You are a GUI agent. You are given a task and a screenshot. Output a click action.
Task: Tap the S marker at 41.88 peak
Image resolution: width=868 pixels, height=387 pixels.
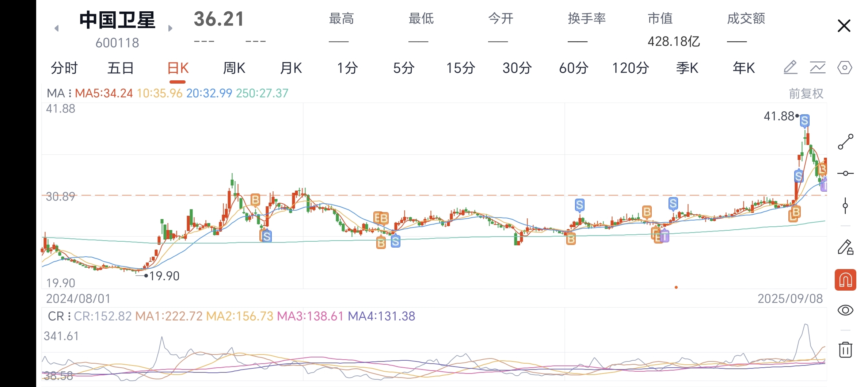point(804,121)
